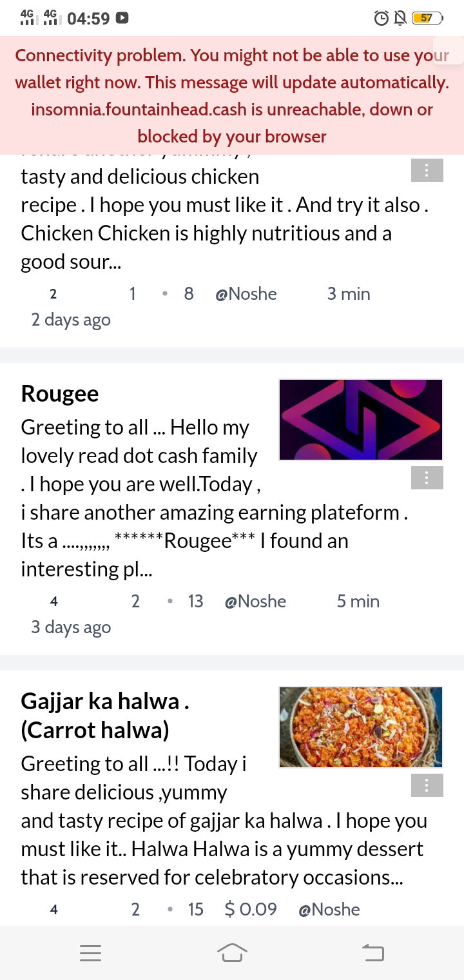This screenshot has width=464, height=980.
Task: Click the 3 days ago timestamp
Action: 71,628
